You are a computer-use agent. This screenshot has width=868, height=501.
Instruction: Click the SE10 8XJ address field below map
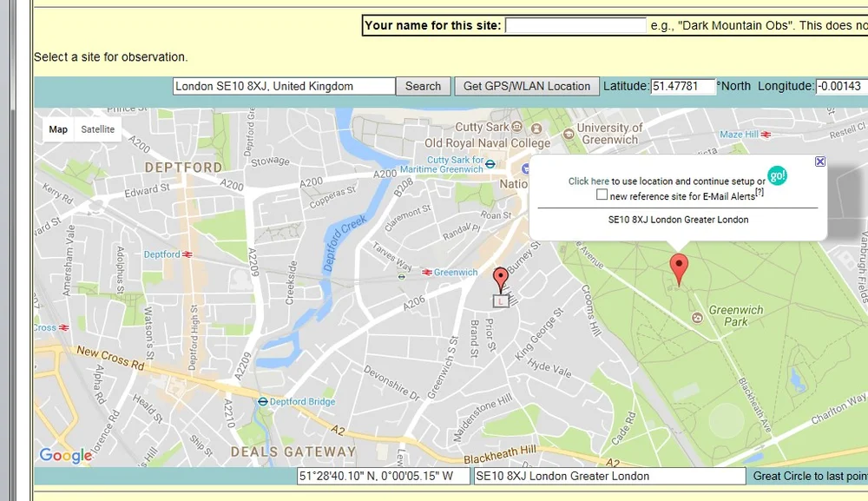609,476
